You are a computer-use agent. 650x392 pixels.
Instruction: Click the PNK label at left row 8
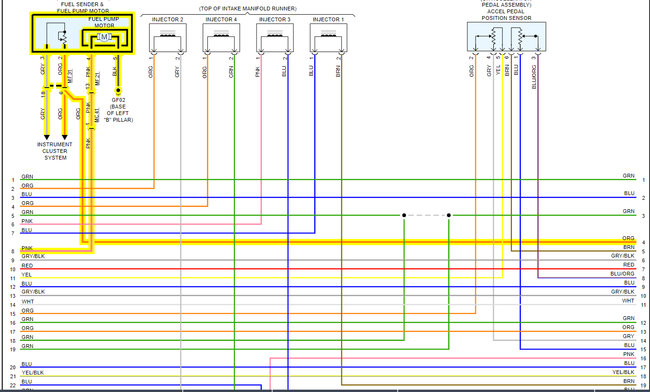27,248
